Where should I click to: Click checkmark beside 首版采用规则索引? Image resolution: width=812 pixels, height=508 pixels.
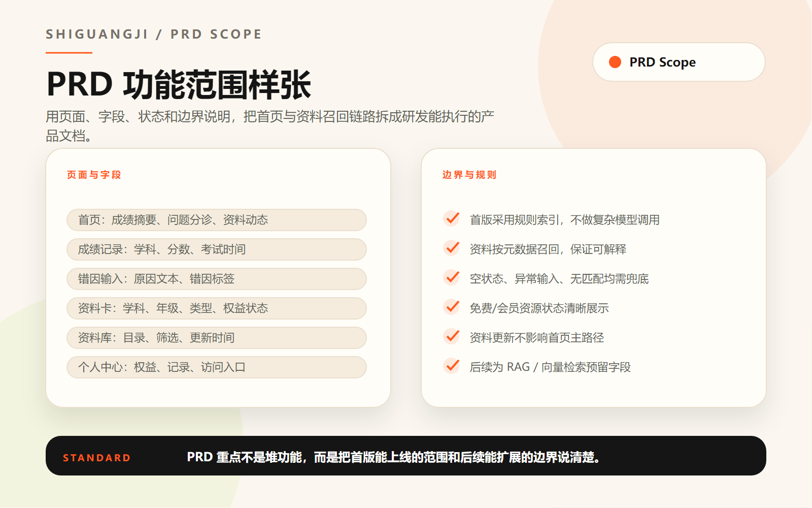point(452,219)
